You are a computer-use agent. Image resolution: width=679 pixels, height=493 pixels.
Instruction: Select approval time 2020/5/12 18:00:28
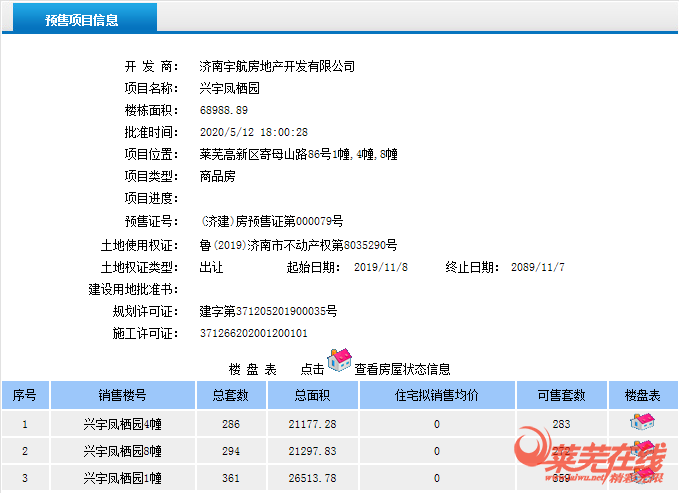(254, 132)
